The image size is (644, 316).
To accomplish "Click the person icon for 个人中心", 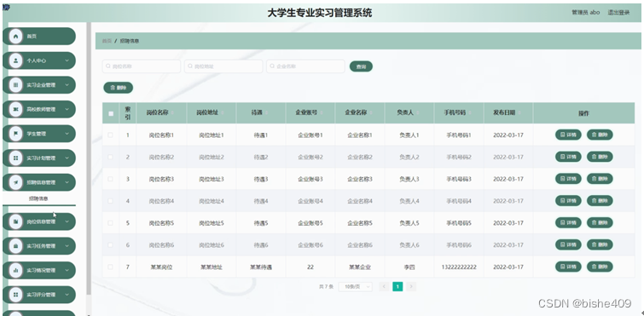I will [15, 60].
